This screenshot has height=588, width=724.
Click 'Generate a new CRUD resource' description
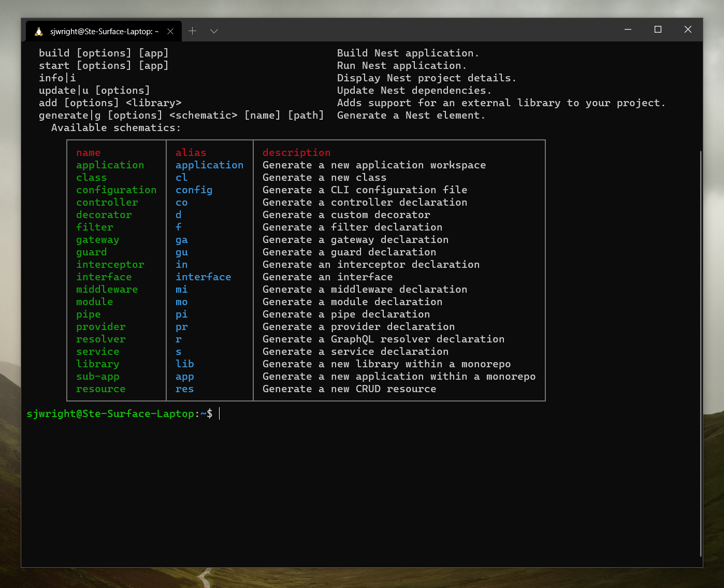point(350,389)
